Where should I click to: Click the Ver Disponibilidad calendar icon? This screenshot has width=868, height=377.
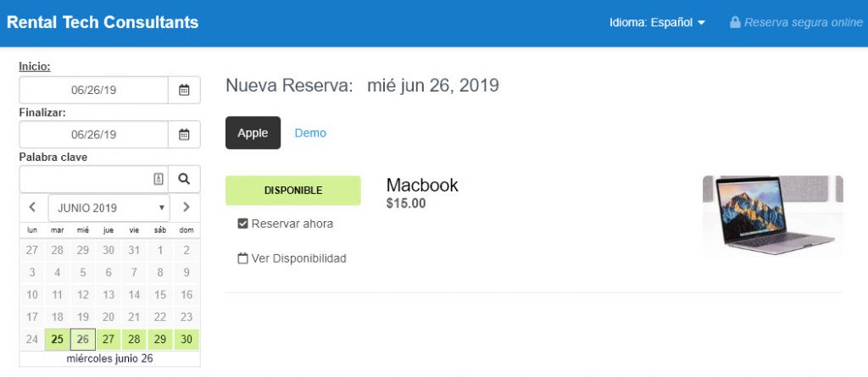click(x=242, y=258)
